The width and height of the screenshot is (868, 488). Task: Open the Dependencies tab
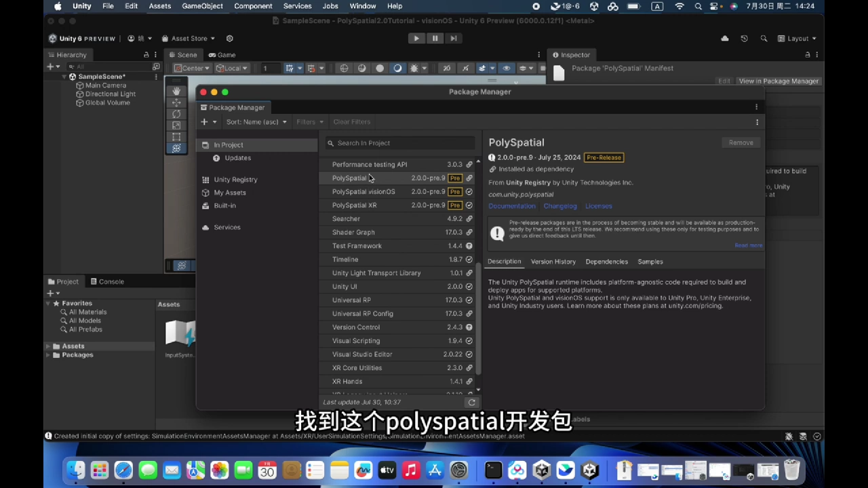607,262
